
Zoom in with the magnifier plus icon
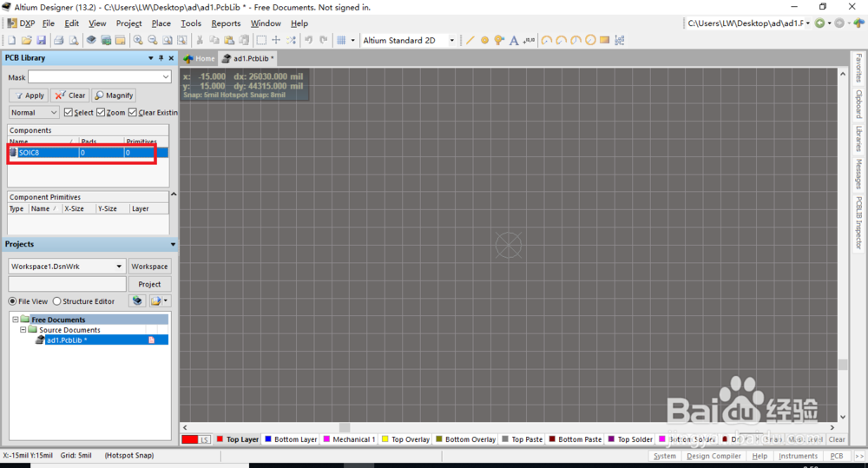coord(138,40)
